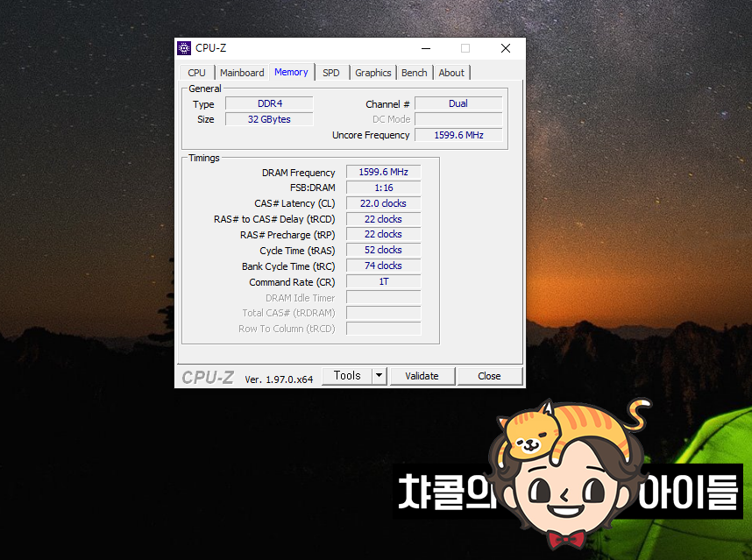Expand the Tools dropdown arrow
Viewport: 752px width, 560px height.
380,376
